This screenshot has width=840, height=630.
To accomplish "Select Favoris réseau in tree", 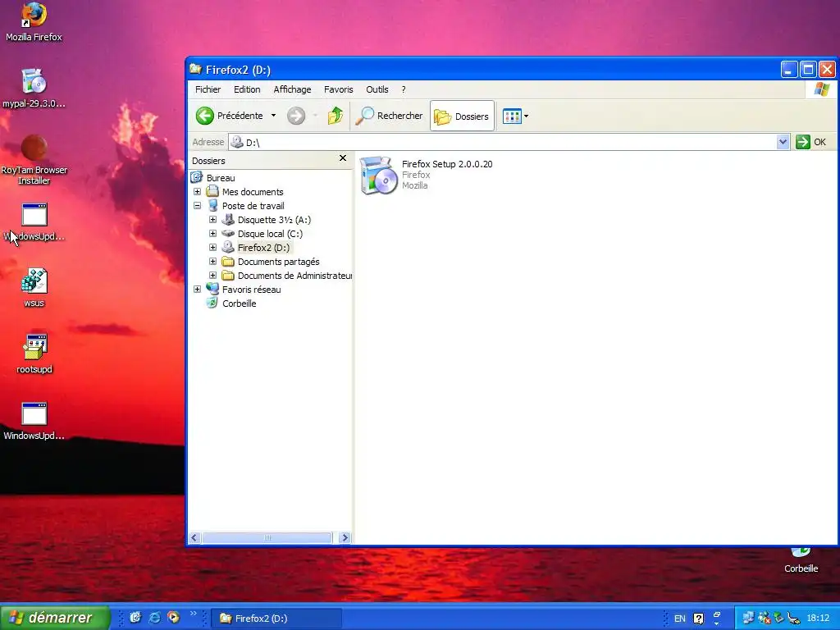I will (x=251, y=290).
